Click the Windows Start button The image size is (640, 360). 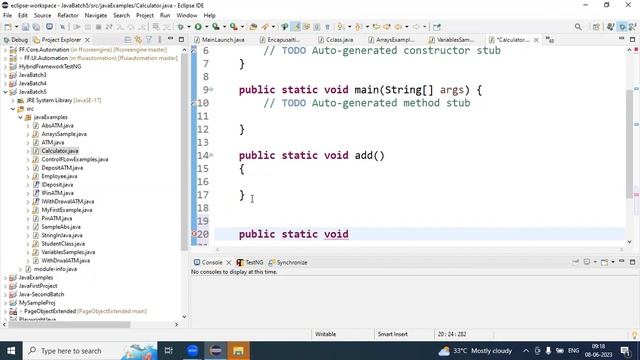pos(11,351)
